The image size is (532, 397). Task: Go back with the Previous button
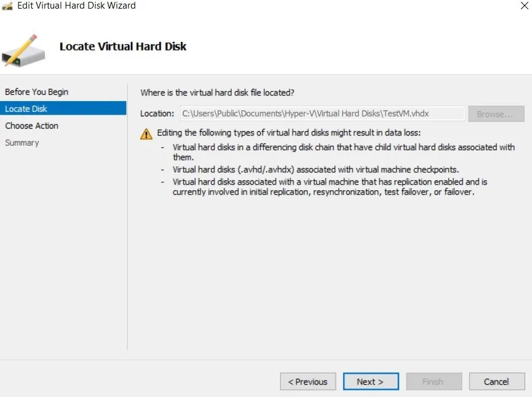pos(308,382)
